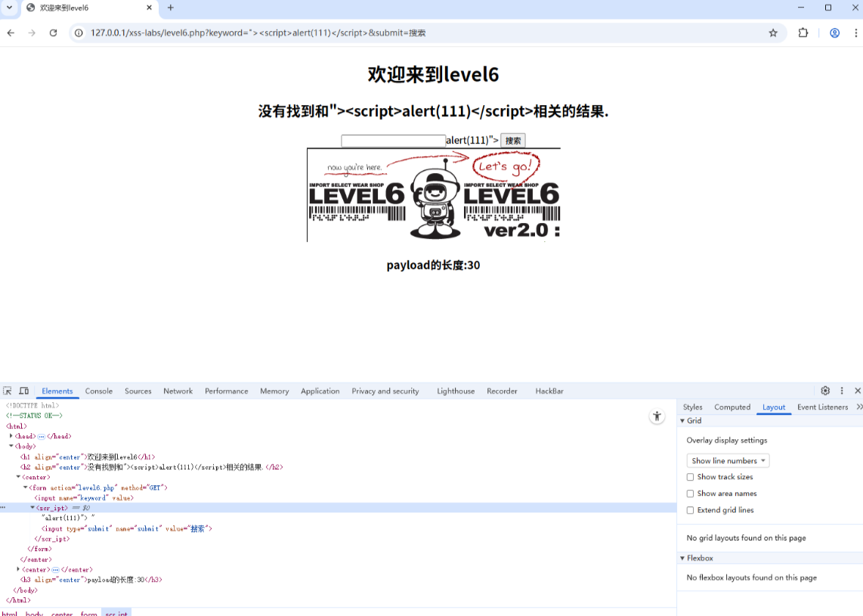Open DevTools customize three-dot menu
This screenshot has height=616, width=863.
tap(842, 391)
